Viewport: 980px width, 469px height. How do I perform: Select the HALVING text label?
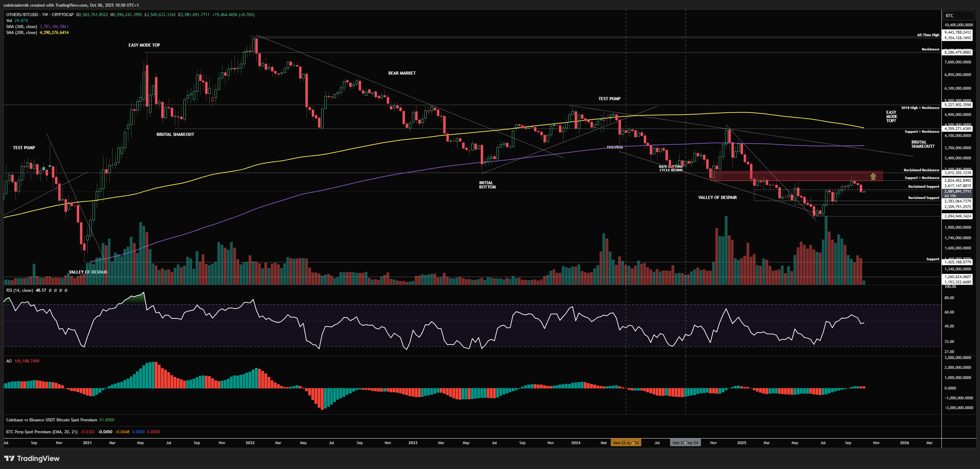(x=615, y=147)
